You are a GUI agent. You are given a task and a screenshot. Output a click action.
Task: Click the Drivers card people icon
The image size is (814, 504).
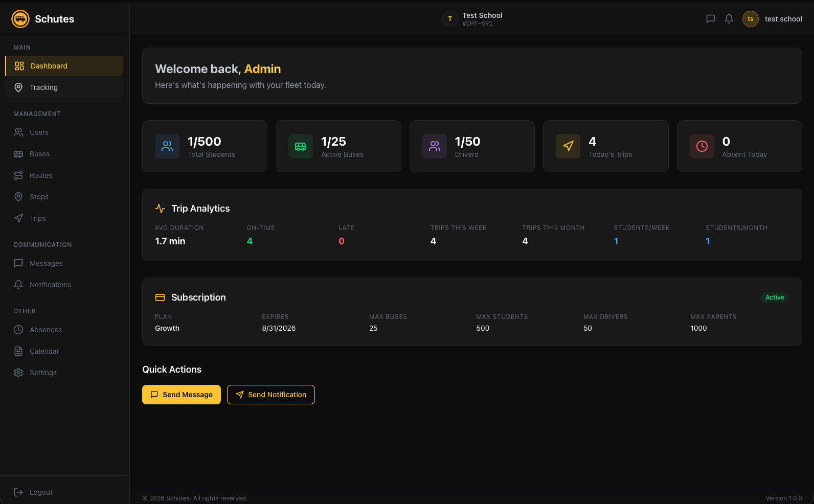(x=435, y=146)
